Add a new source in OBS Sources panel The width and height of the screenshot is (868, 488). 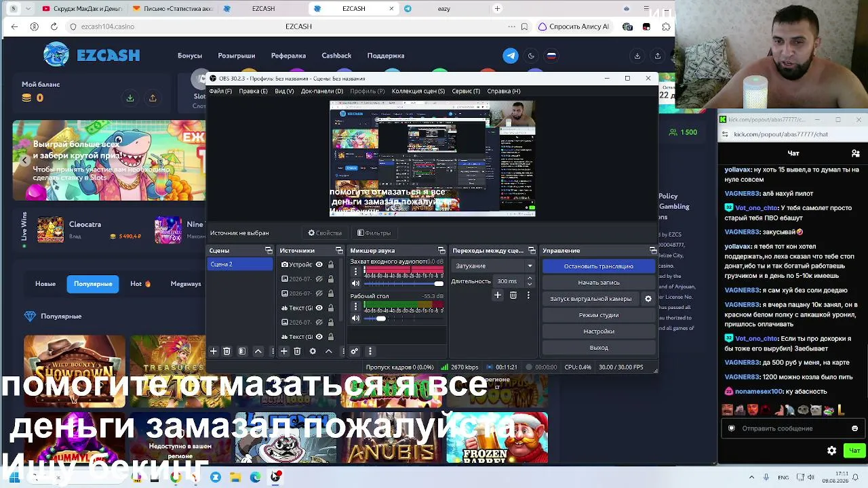click(283, 351)
